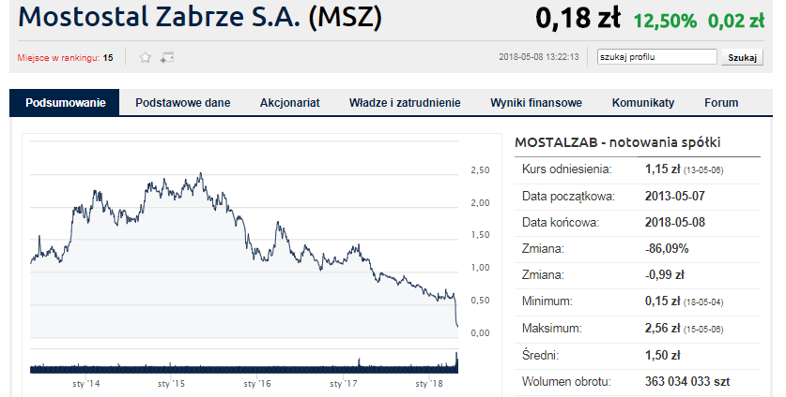Click the sty '14 axis label
Image resolution: width=786 pixels, height=397 pixels.
click(86, 384)
